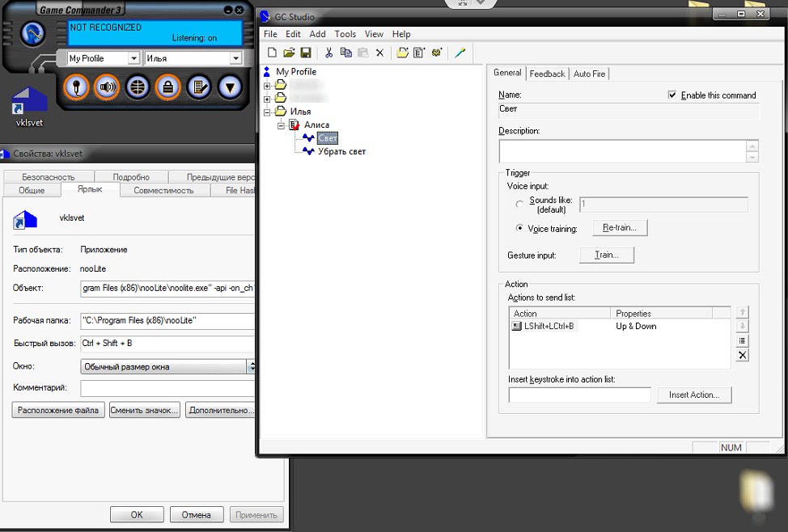Select the Sounds like (default) radio button

[x=519, y=205]
